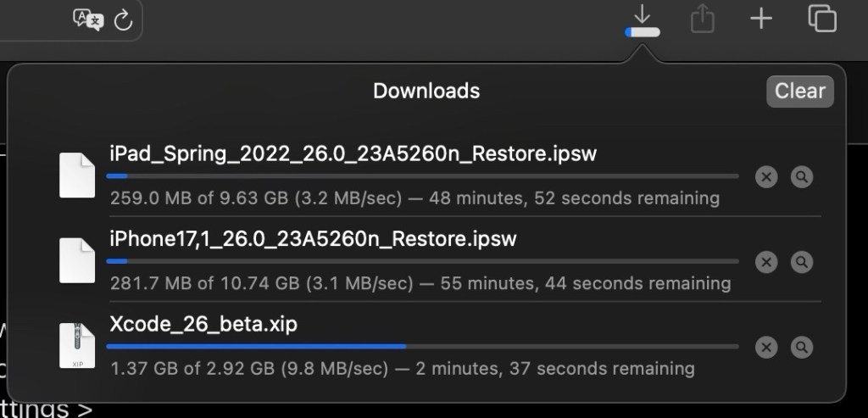868x418 pixels.
Task: Reload the page with refresh icon
Action: (123, 20)
